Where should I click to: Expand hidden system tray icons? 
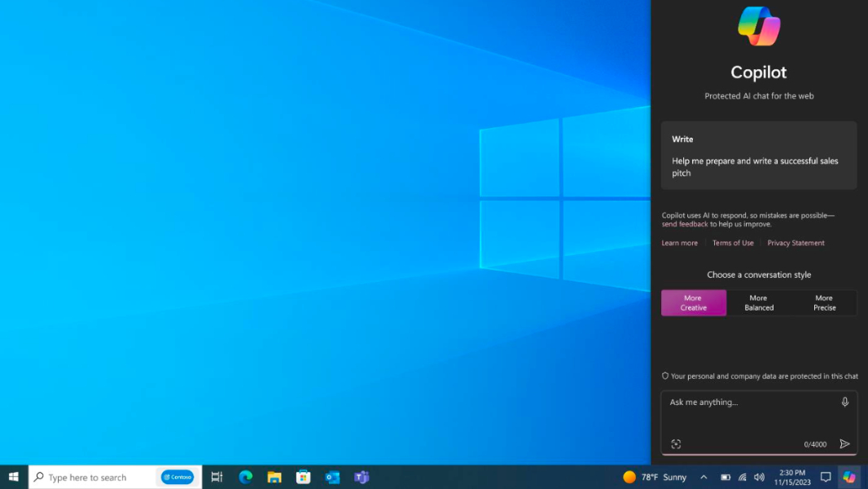(703, 477)
